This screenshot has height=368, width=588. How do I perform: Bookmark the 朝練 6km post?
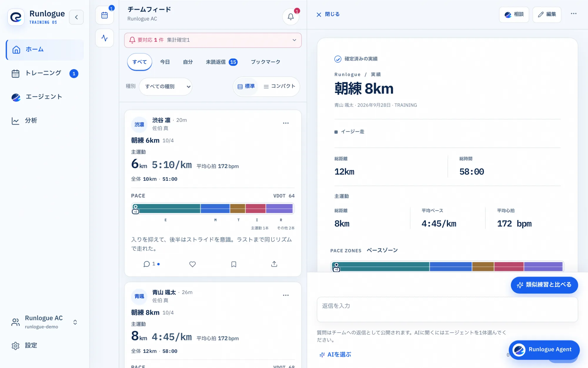[234, 264]
